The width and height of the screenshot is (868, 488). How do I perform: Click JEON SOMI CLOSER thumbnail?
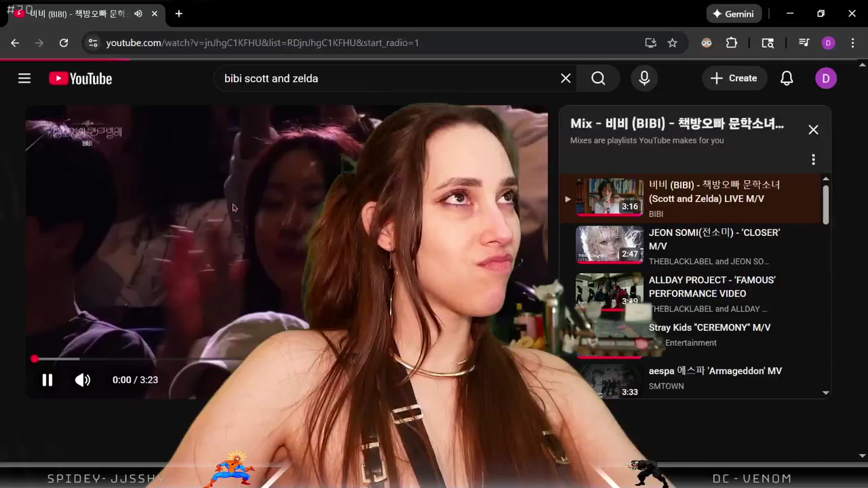point(609,244)
